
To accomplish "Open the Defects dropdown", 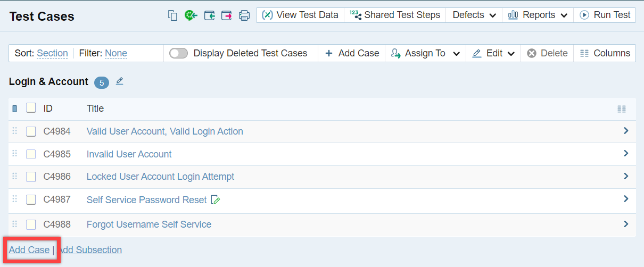I will [x=474, y=15].
